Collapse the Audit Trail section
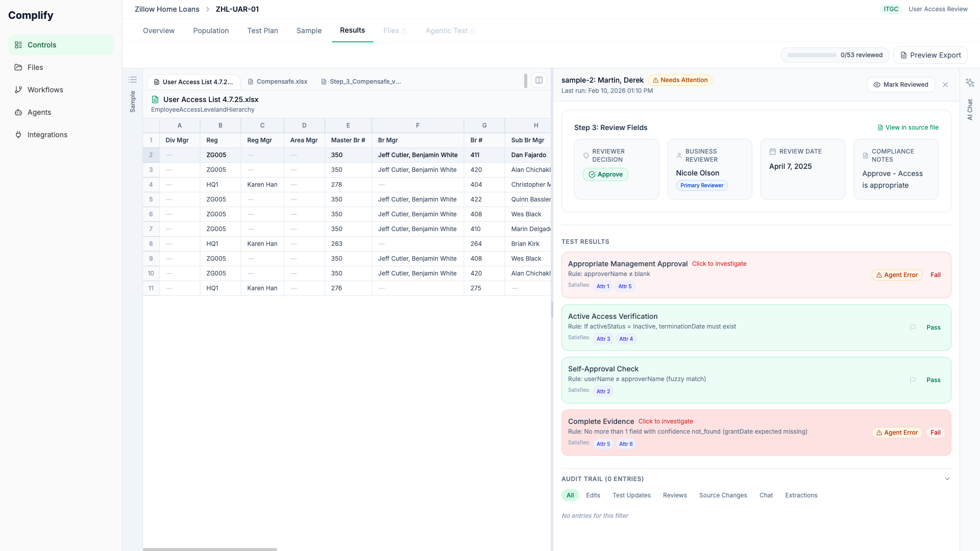Viewport: 980px width, 551px height. 947,479
